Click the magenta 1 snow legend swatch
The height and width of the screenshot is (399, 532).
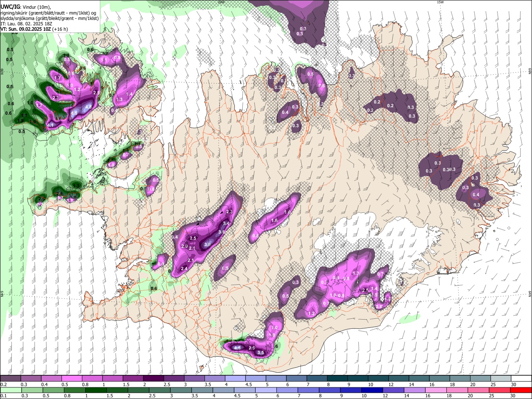(x=112, y=379)
